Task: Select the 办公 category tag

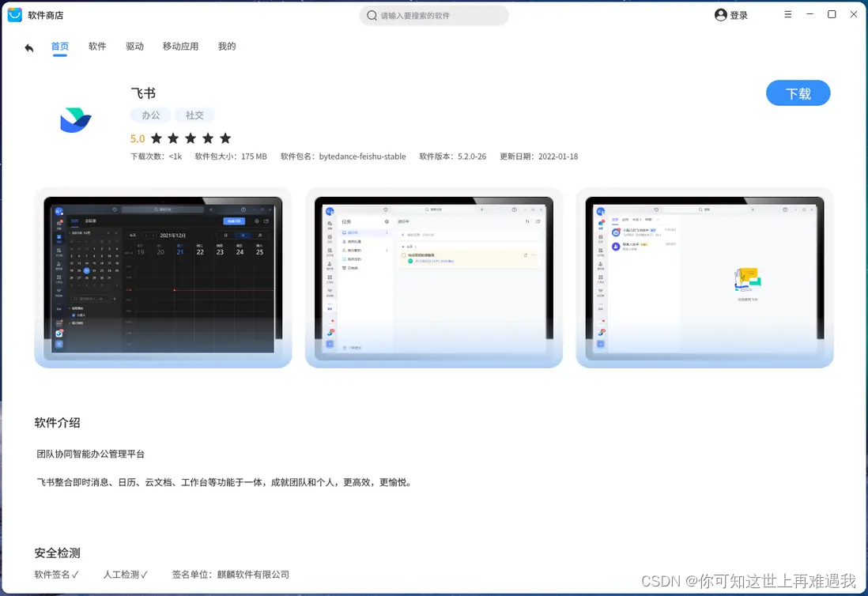Action: 150,115
